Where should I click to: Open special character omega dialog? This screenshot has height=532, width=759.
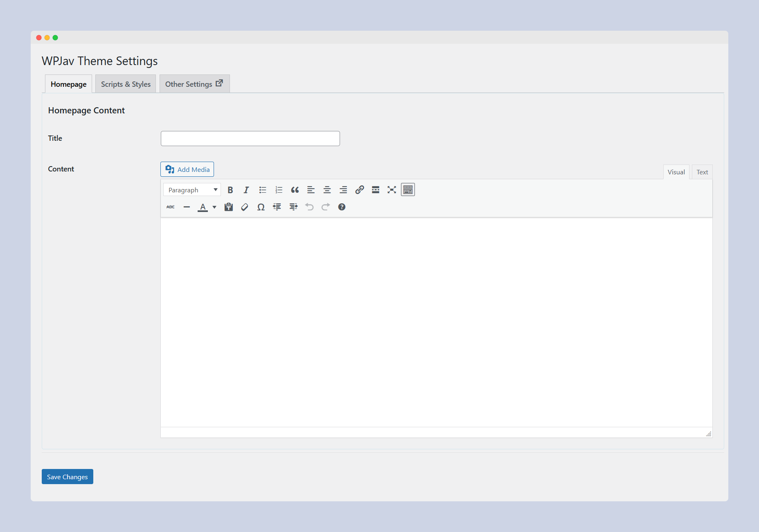pos(261,207)
